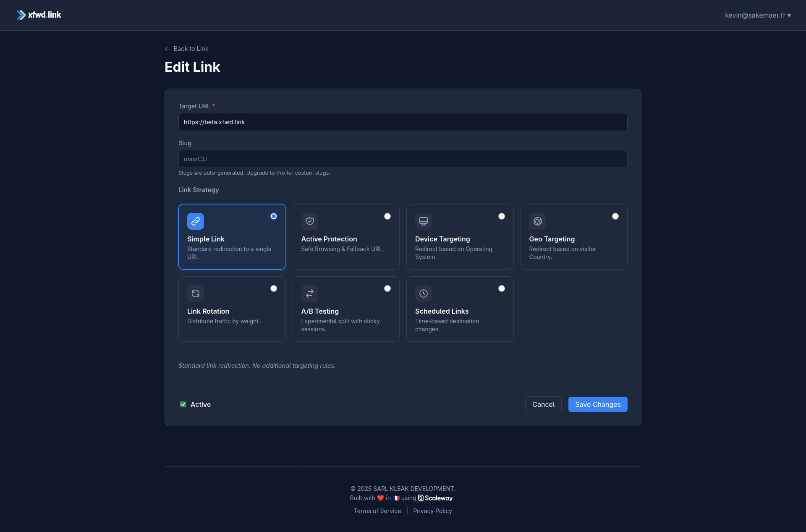The height and width of the screenshot is (532, 806).
Task: Click the Geo Targeting globe icon
Action: coord(537,221)
